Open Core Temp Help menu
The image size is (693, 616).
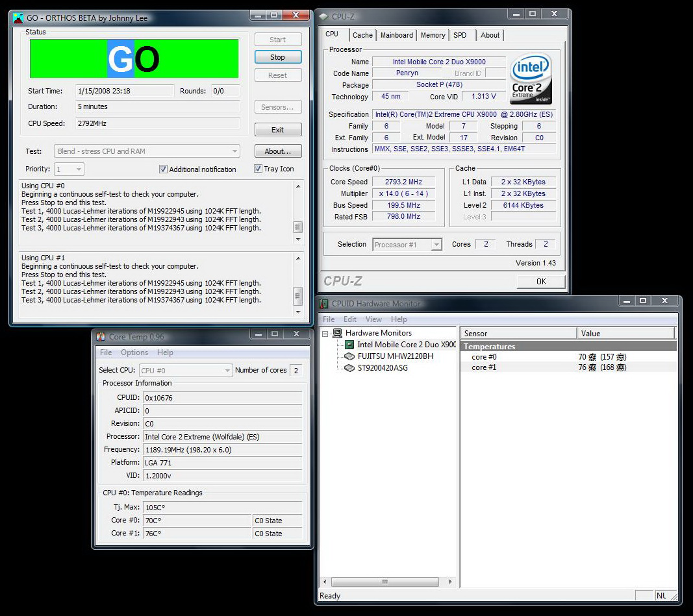tap(165, 352)
